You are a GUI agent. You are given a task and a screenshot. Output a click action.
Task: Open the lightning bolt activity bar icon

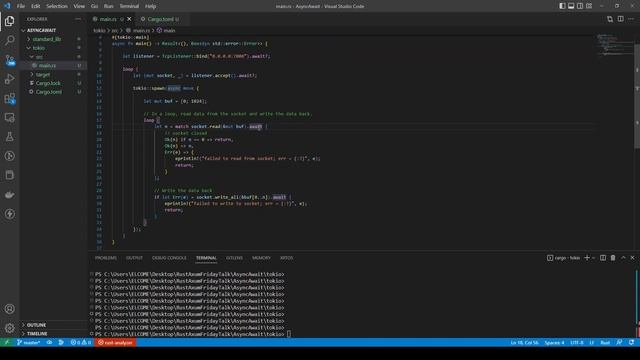click(x=9, y=213)
